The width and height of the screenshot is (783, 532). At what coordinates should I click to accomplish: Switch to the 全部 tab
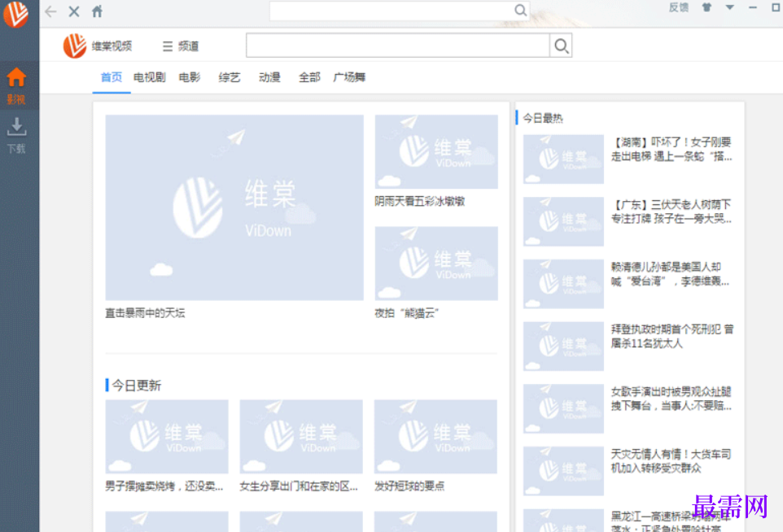coord(309,77)
